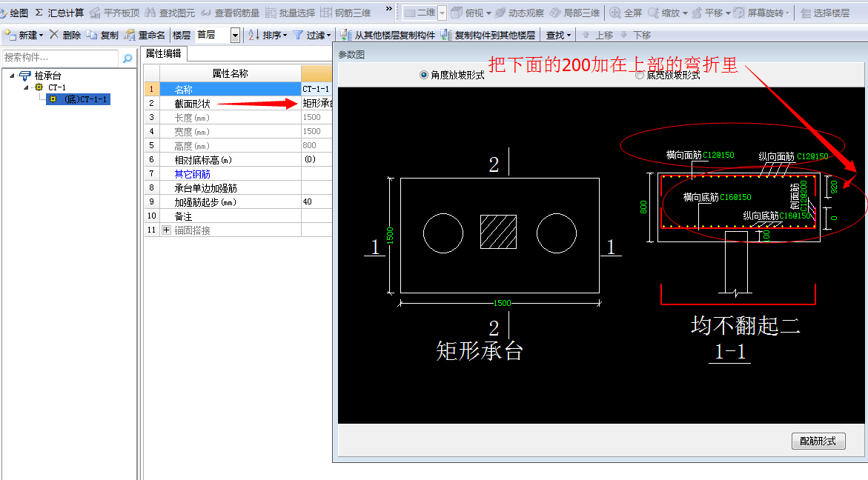
Task: Click 横向底筋 C16@150 value in diagram
Action: pos(736,197)
